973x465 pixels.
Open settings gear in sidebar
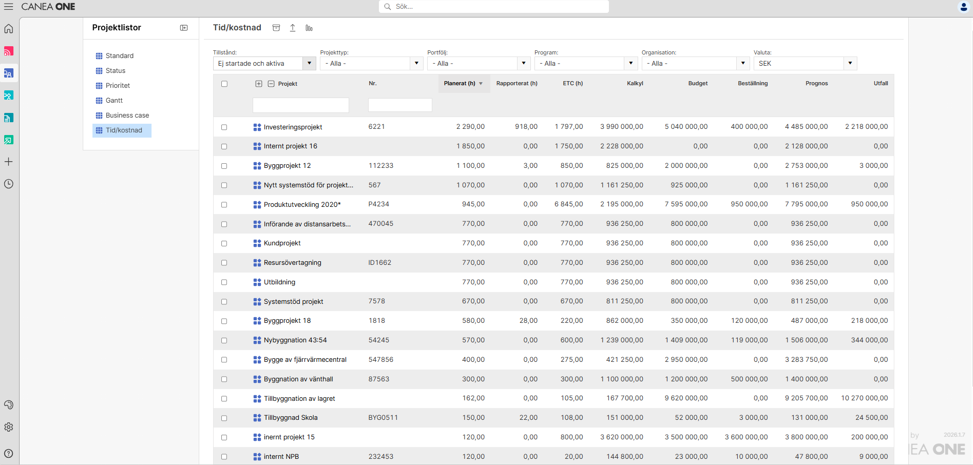9,427
